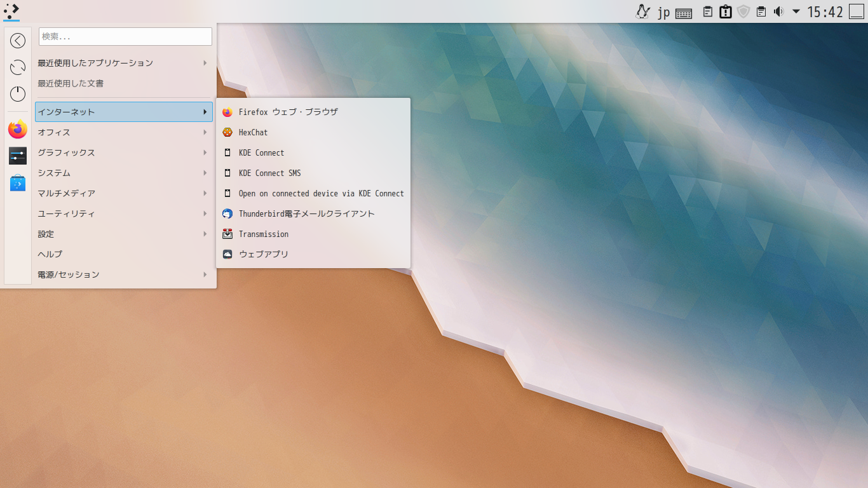868x488 pixels.
Task: Expand the 設定 submenu arrow
Action: (x=205, y=234)
